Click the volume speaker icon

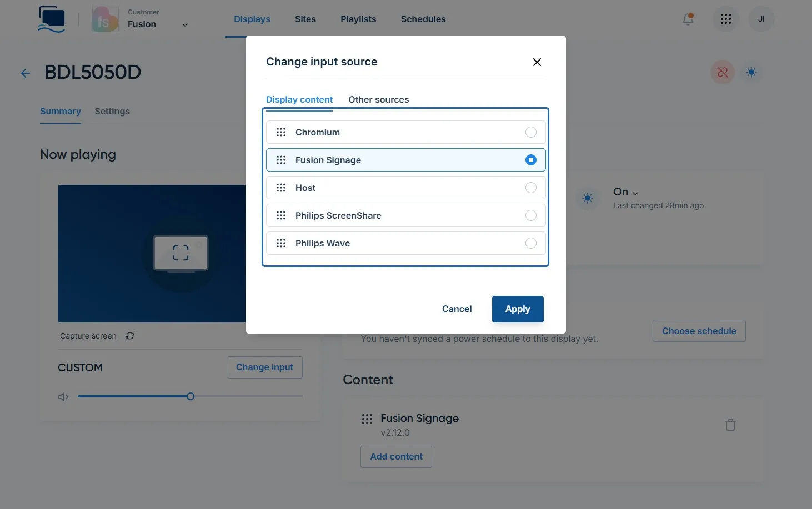click(63, 396)
